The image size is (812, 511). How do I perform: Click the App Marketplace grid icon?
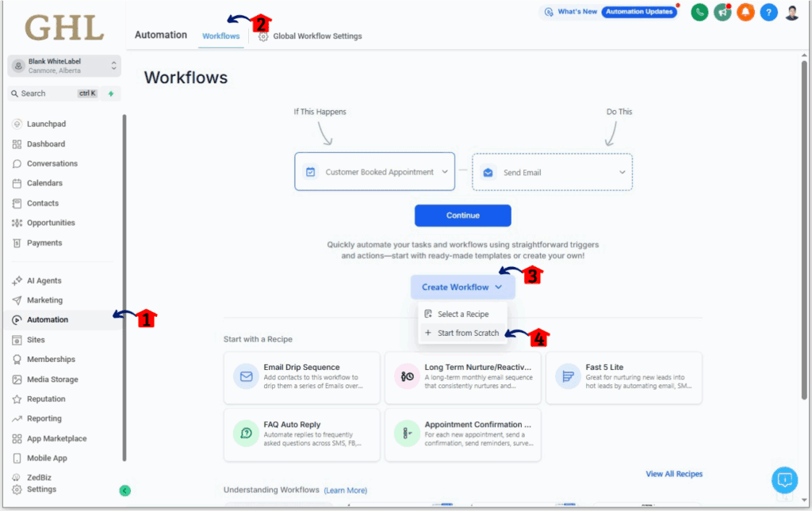tap(17, 439)
